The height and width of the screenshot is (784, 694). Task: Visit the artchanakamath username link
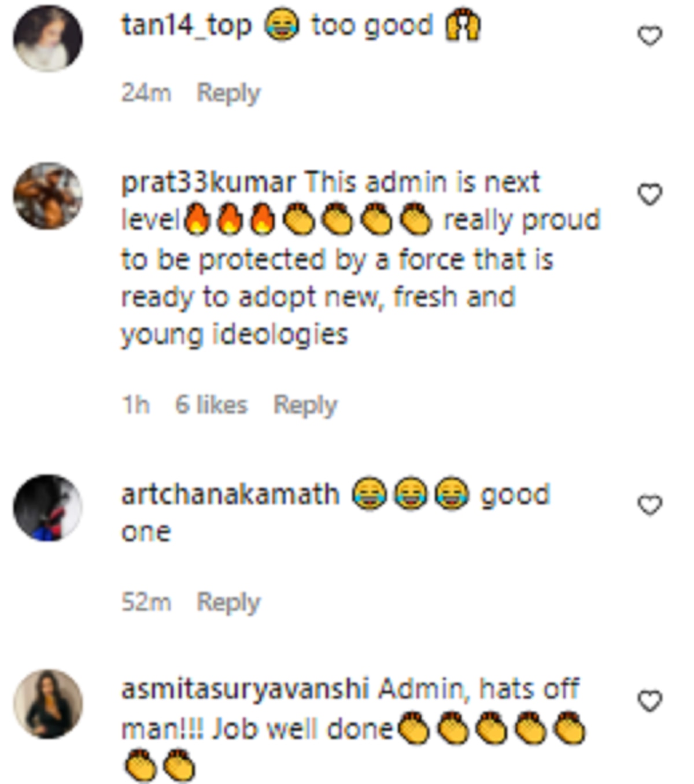230,495
